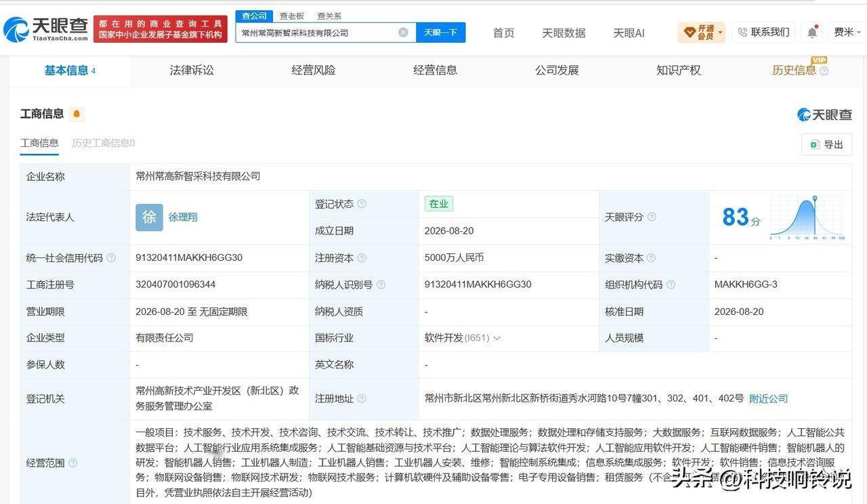Select the 成立日期 value 2026-08-20
The width and height of the screenshot is (867, 504).
(x=449, y=231)
